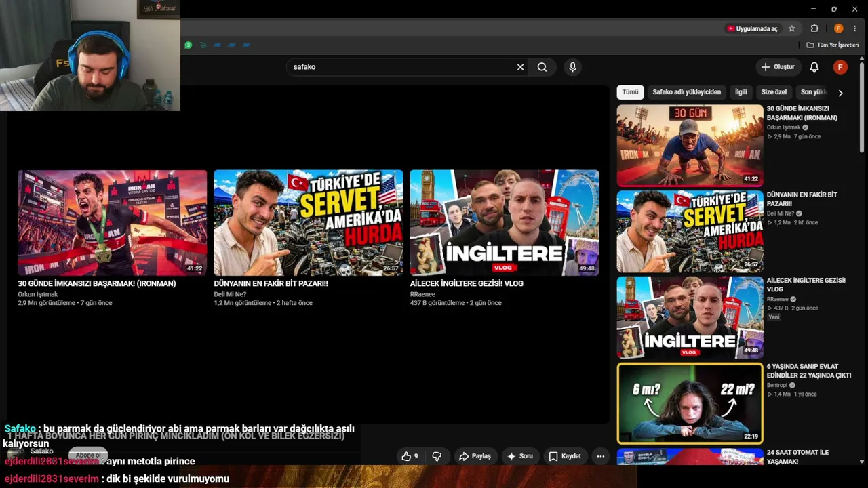The height and width of the screenshot is (488, 868).
Task: Click the page scrollbar down arrow
Action: point(862,462)
